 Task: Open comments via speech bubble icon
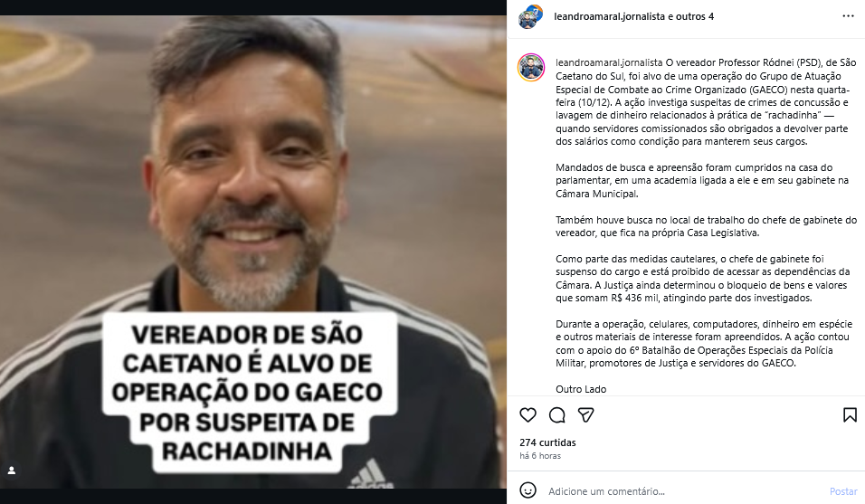pos(557,415)
